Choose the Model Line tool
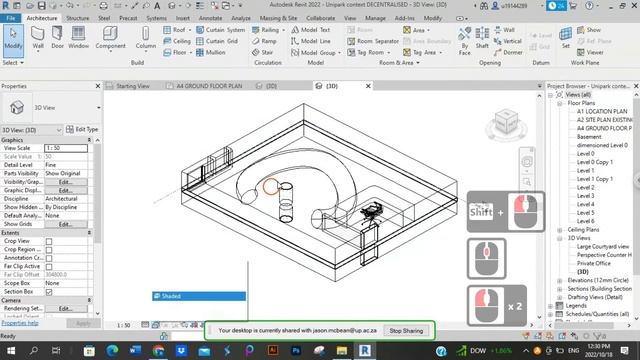Screen dimensions: 640x360 [x=311, y=41]
